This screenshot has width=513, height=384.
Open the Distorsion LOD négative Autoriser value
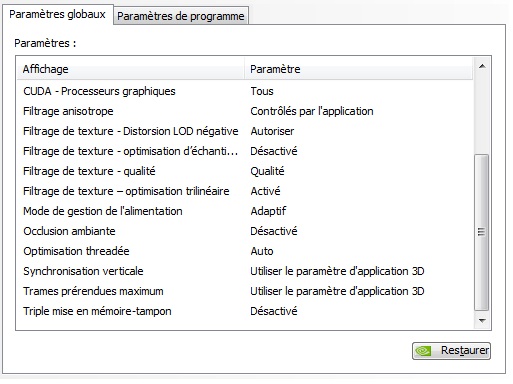(x=272, y=131)
